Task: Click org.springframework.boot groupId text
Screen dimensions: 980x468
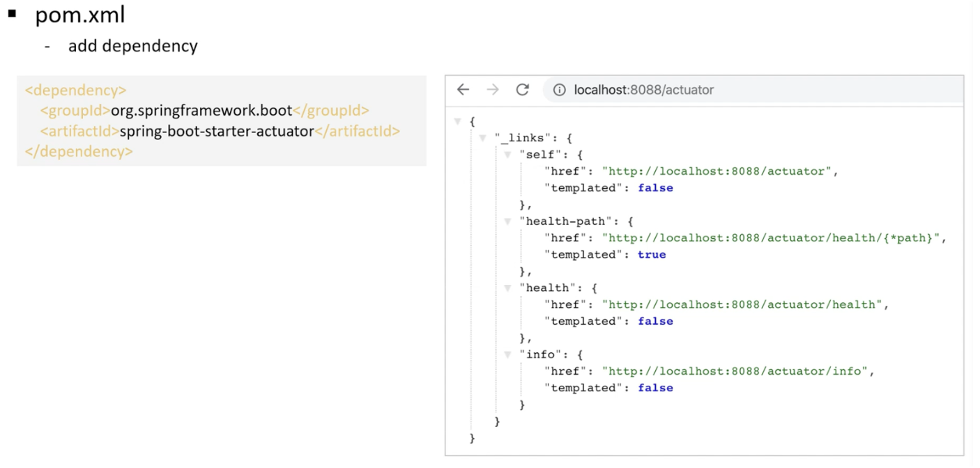Action: (x=201, y=111)
